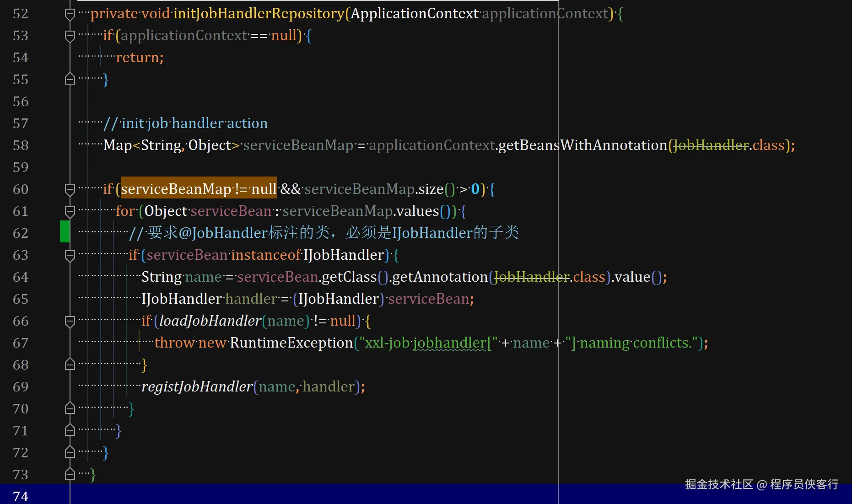Click line number 54 in the gutter
This screenshot has height=504, width=852.
pos(21,58)
